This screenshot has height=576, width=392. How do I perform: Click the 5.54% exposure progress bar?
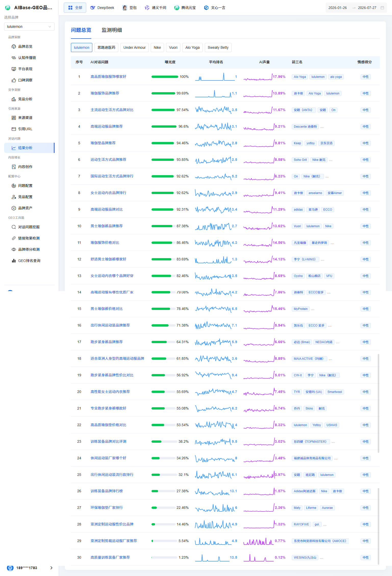164,541
